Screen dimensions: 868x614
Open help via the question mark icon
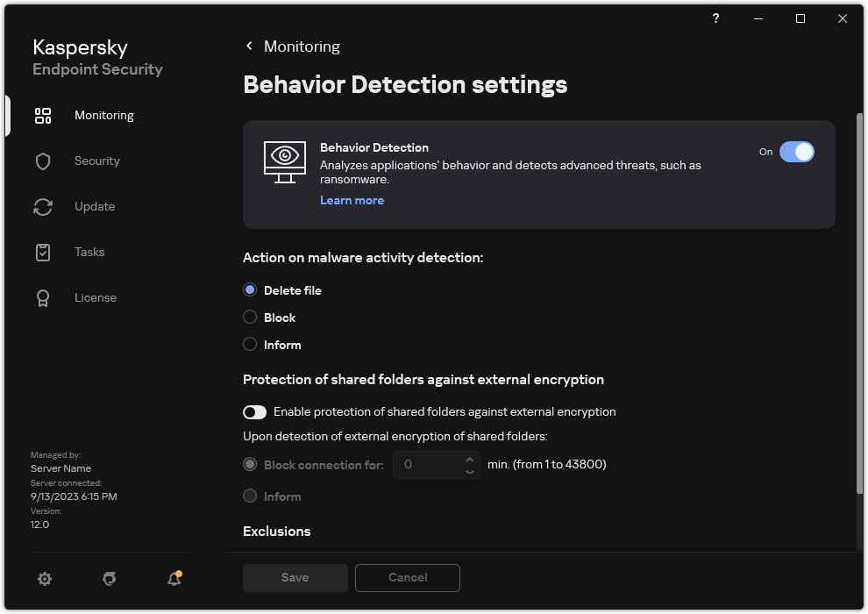click(x=715, y=18)
